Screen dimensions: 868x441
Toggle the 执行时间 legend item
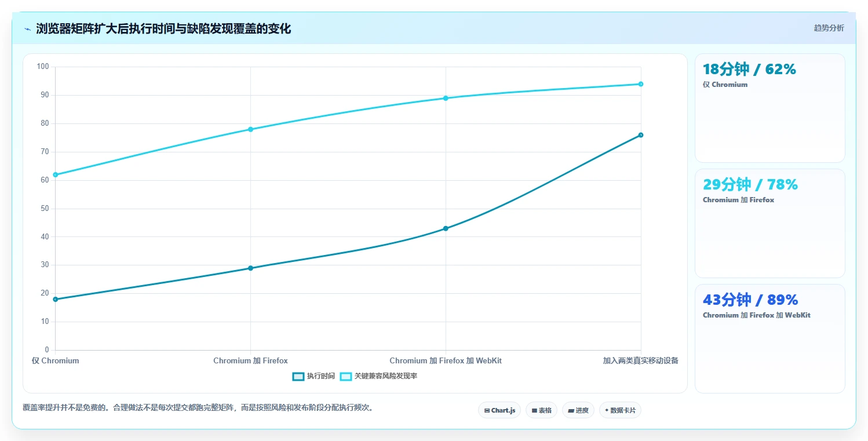[313, 376]
